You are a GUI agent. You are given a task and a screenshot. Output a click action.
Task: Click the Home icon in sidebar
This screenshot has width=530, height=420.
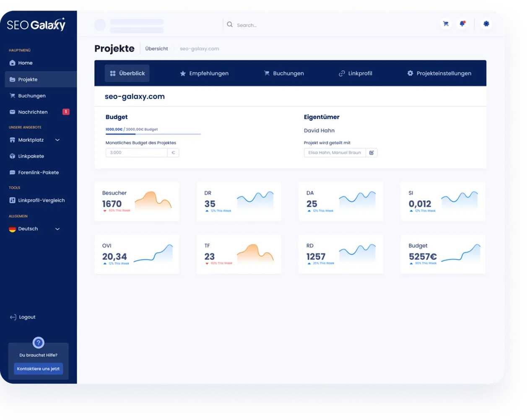pos(13,63)
